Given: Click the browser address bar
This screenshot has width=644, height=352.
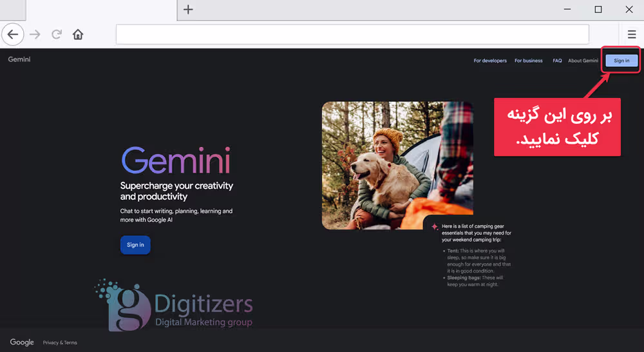Looking at the screenshot, I should pos(352,34).
